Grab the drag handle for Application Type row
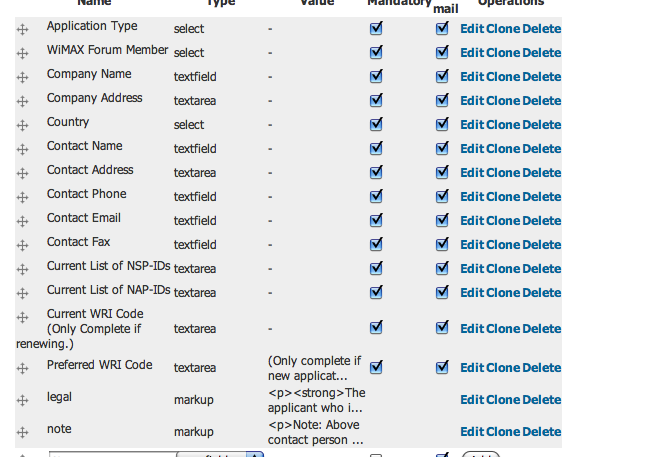The width and height of the screenshot is (658, 457). click(x=23, y=29)
